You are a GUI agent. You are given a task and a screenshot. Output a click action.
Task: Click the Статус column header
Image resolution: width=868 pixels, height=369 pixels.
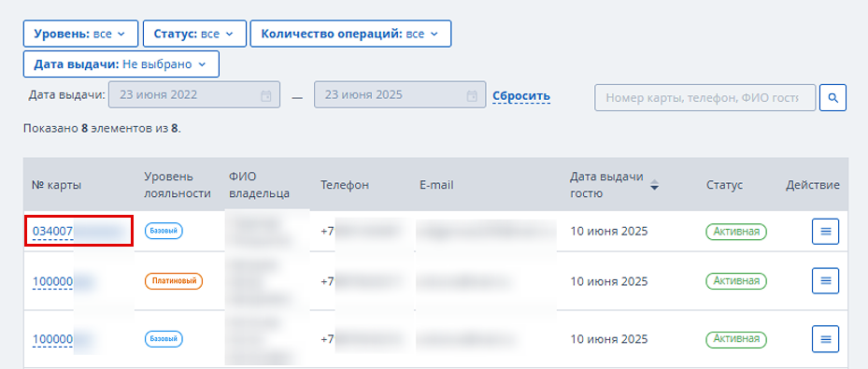point(724,185)
